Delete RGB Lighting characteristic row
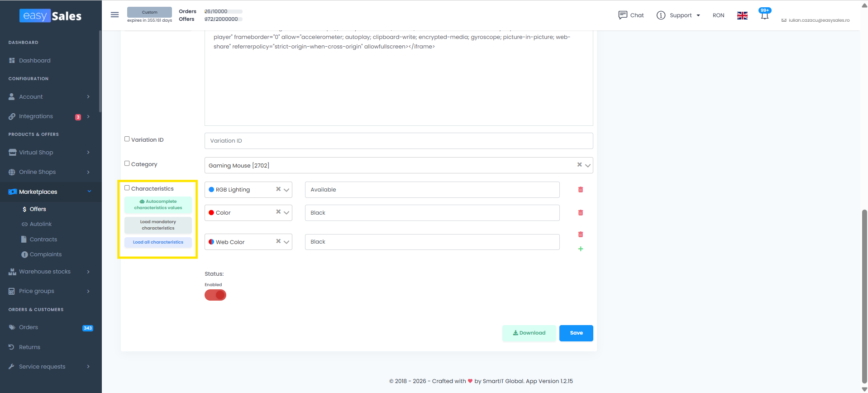 581,190
